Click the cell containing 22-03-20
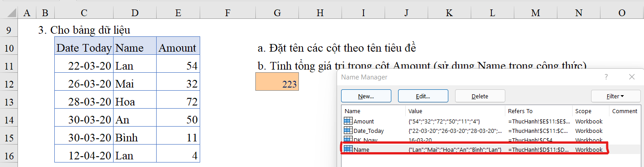 click(84, 66)
